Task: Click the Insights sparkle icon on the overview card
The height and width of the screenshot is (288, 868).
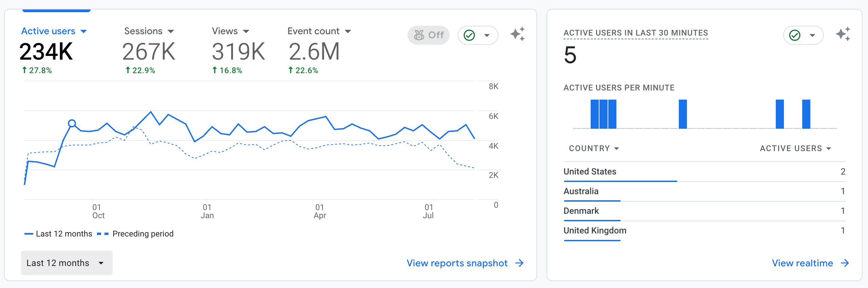Action: point(517,35)
